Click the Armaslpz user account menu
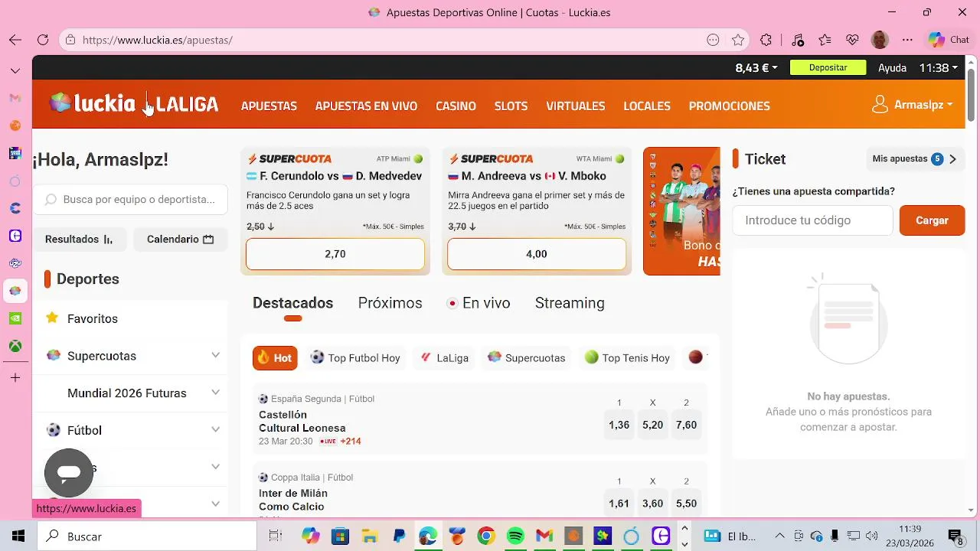The width and height of the screenshot is (980, 551). 913,105
